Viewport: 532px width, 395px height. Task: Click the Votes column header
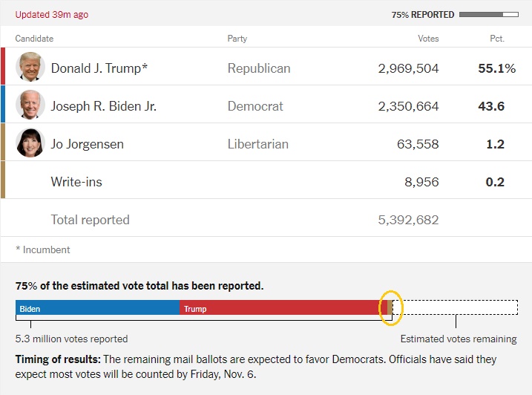point(428,39)
